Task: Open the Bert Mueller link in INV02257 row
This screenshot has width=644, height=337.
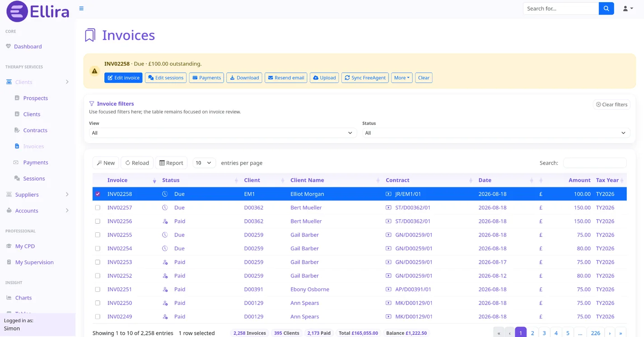Action: (306, 208)
